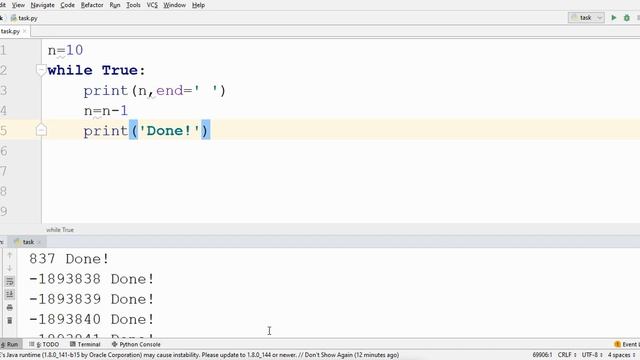This screenshot has height=360, width=640.
Task: Open the Event Log in status bar
Action: coord(627,344)
